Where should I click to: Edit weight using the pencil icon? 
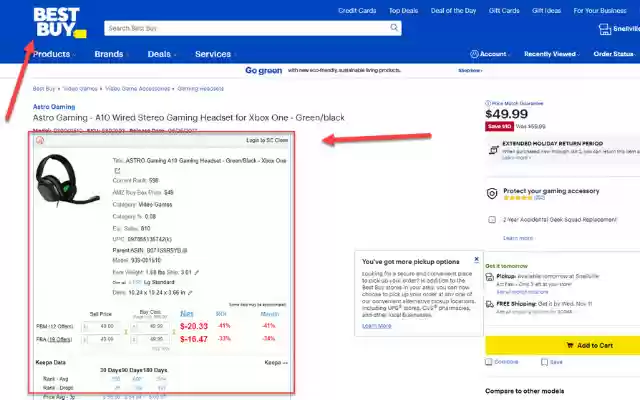click(x=197, y=272)
